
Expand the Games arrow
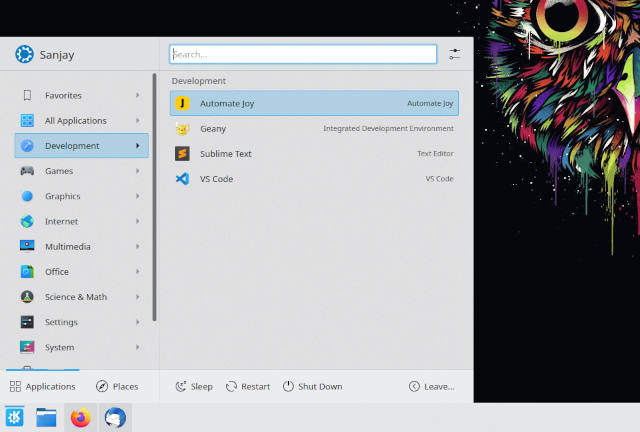pos(138,171)
